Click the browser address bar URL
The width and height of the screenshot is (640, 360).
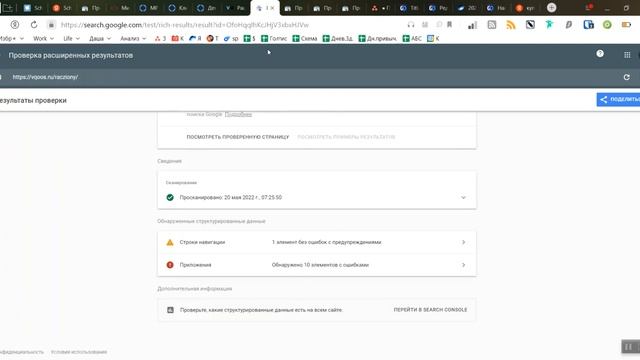185,25
